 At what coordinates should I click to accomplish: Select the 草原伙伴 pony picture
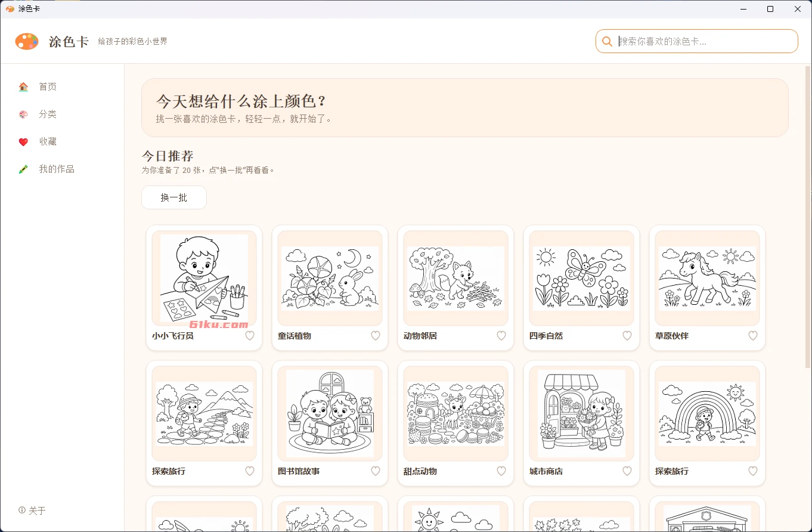[707, 279]
